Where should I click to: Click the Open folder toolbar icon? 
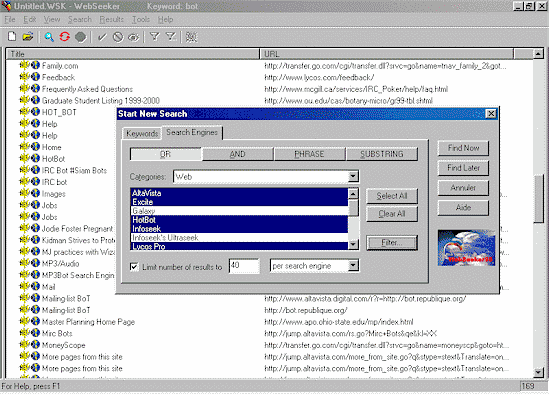pos(28,36)
